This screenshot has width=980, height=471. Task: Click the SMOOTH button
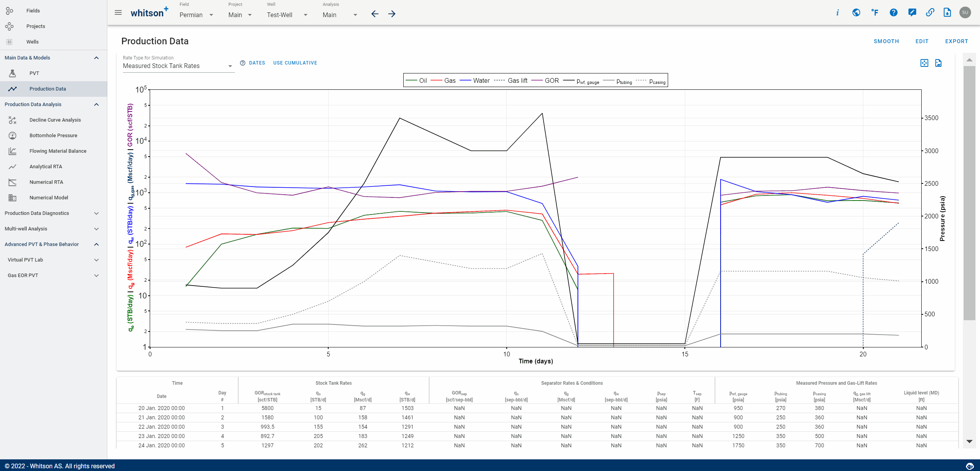[x=886, y=41]
